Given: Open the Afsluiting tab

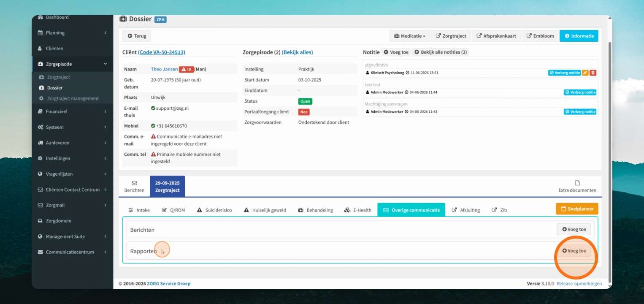Looking at the screenshot, I should (466, 210).
